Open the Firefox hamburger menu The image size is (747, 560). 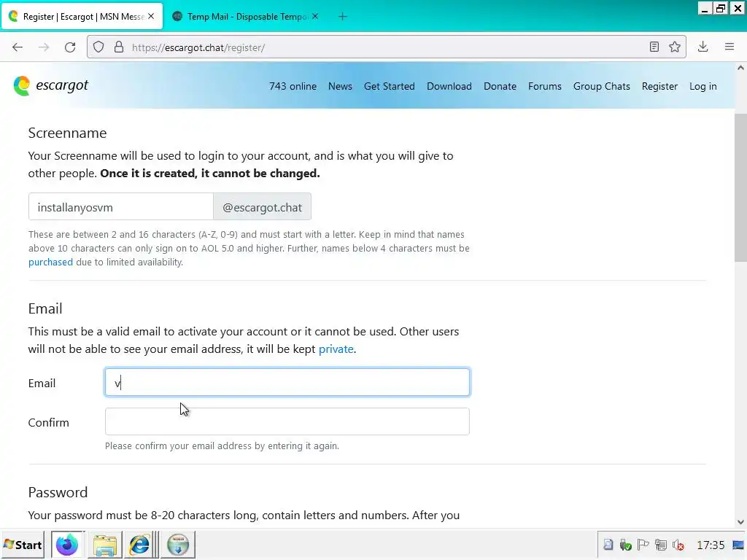(x=729, y=47)
